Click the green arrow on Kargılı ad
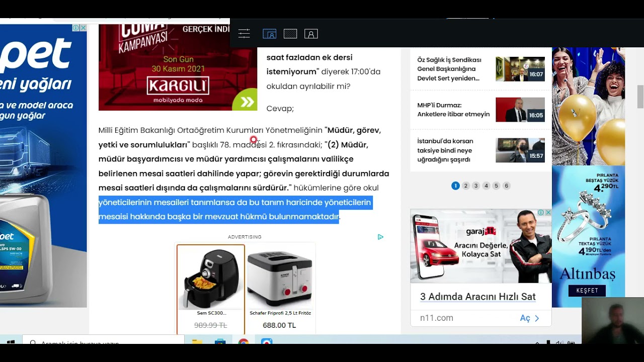This screenshot has height=362, width=644. [246, 102]
